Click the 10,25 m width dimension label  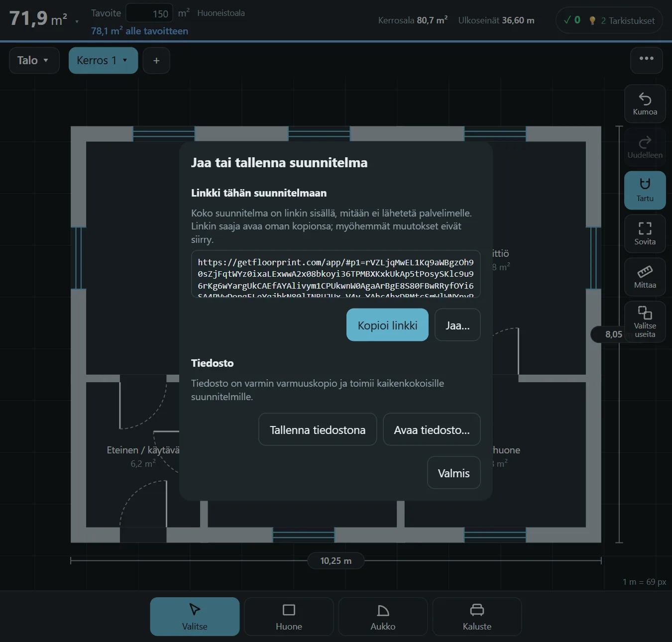point(336,561)
